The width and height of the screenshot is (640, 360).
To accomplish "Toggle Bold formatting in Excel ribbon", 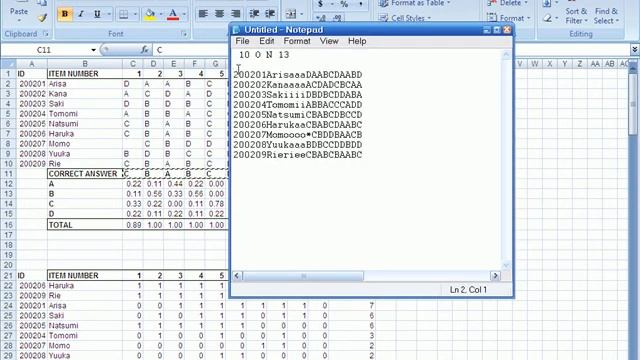I will [64, 14].
